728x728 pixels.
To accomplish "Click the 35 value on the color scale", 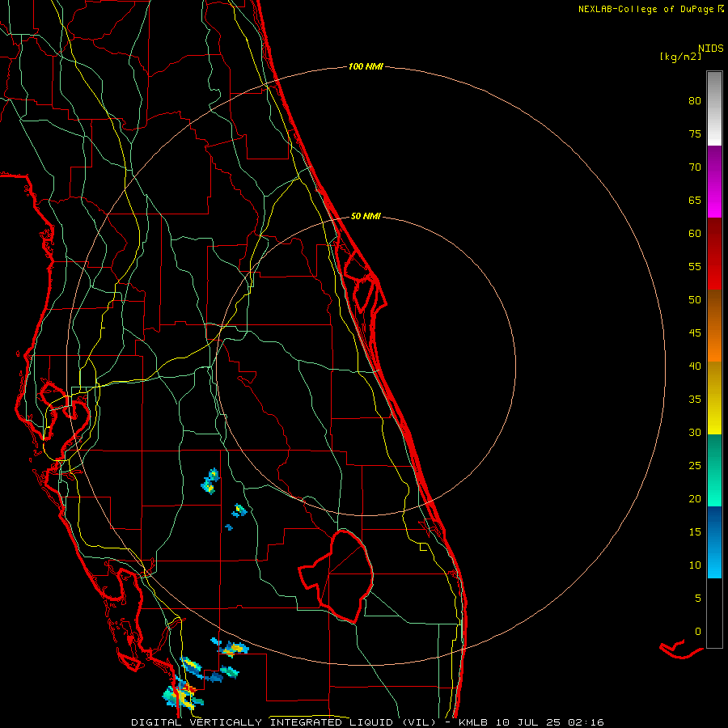I will point(695,400).
